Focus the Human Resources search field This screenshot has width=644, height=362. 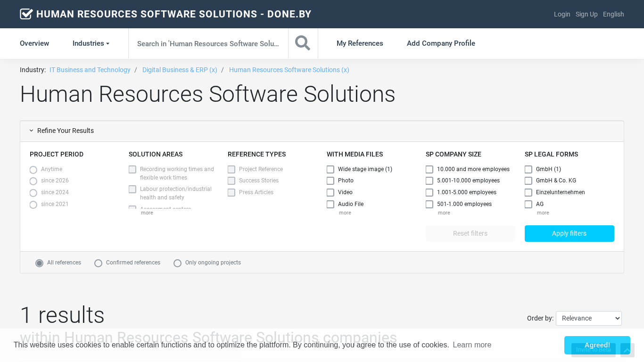tap(208, 43)
